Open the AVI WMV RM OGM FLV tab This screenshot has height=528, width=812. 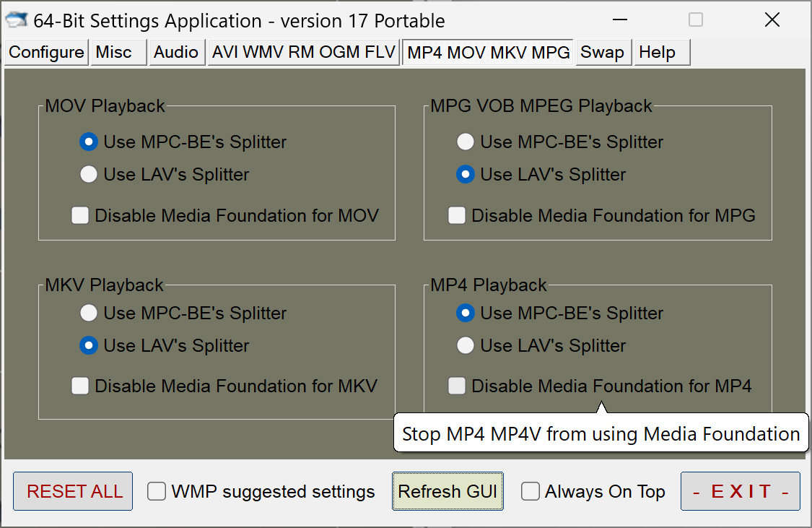pyautogui.click(x=303, y=52)
